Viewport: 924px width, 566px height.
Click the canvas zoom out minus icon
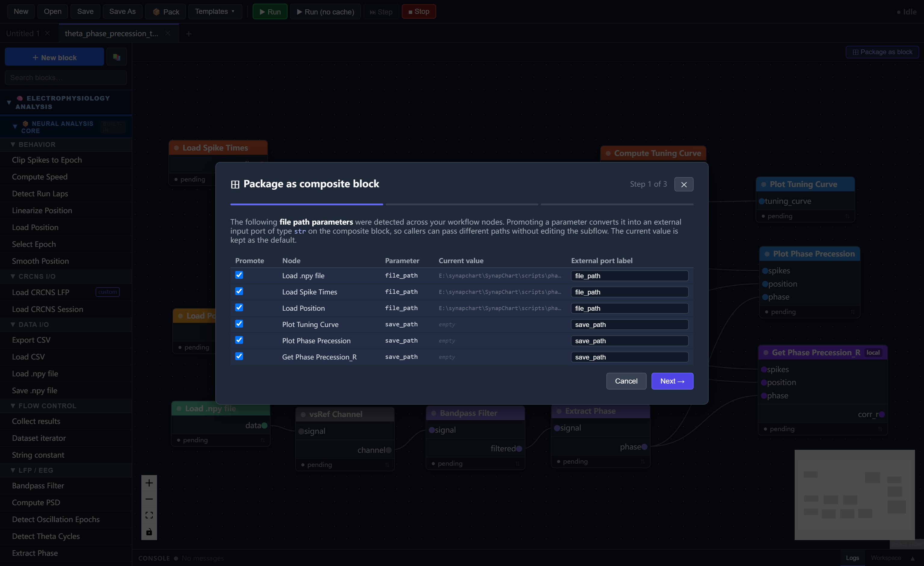[x=149, y=499]
